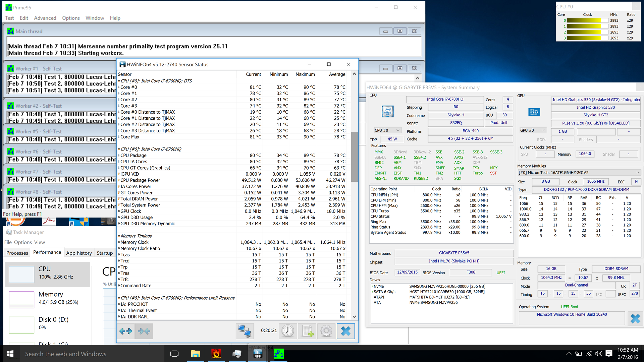The height and width of the screenshot is (362, 644).
Task: Open Windows Start menu
Action: coord(10,354)
